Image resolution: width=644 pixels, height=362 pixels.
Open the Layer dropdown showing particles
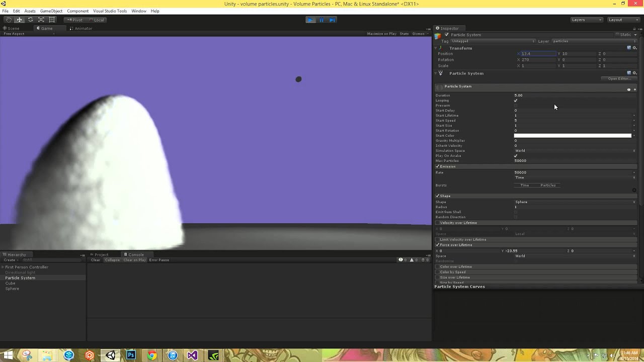pyautogui.click(x=595, y=41)
